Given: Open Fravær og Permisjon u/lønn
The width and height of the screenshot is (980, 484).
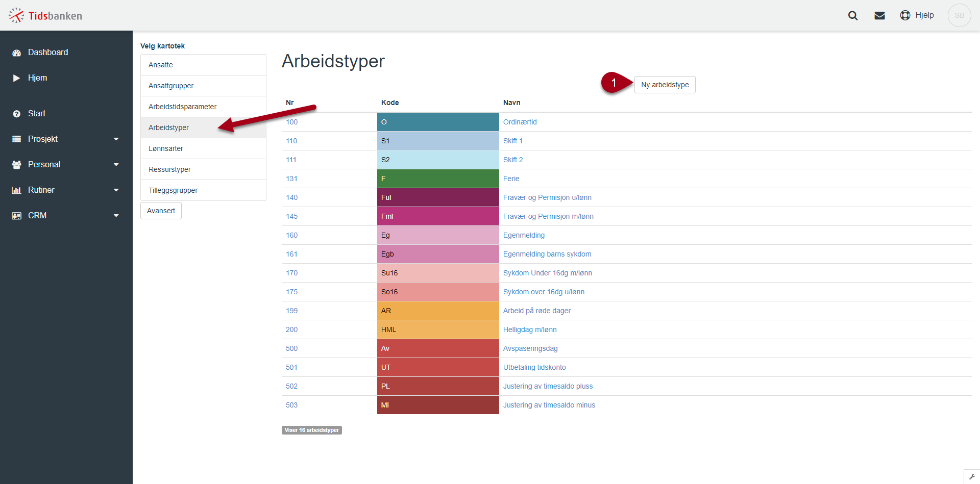Looking at the screenshot, I should 547,197.
